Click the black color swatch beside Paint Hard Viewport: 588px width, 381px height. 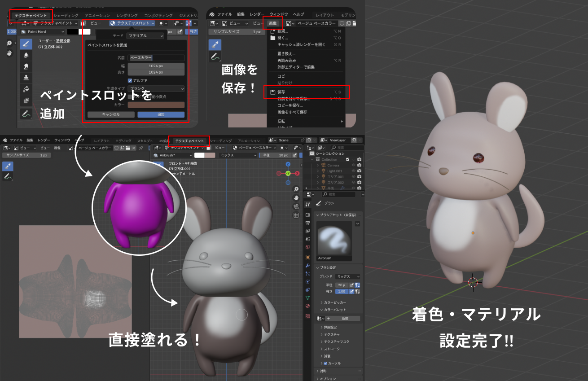point(72,31)
